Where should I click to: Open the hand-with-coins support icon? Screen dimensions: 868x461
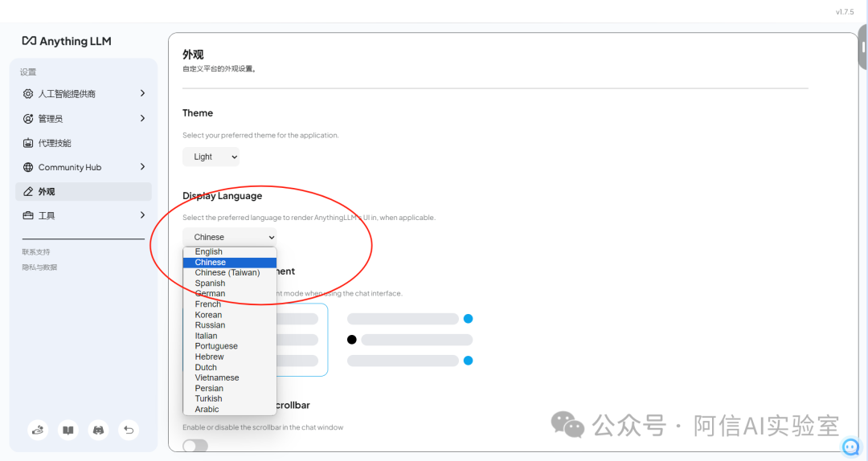point(38,430)
